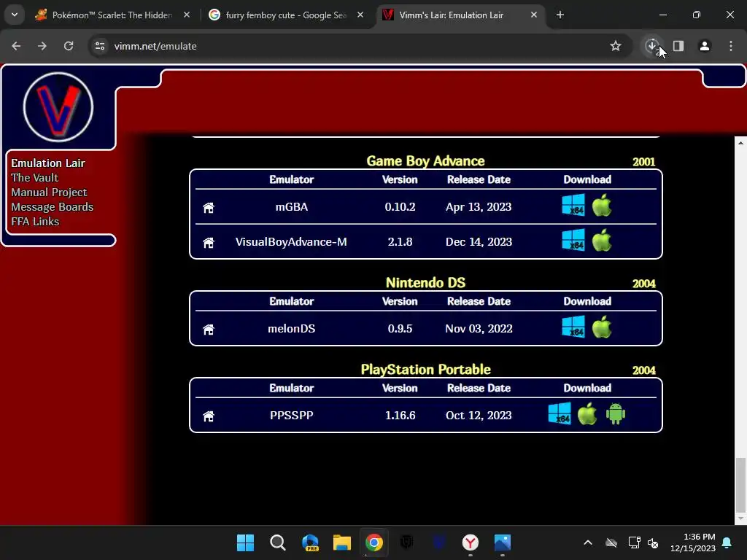Click scrollbar up arrow
This screenshot has width=747, height=560.
(740, 142)
